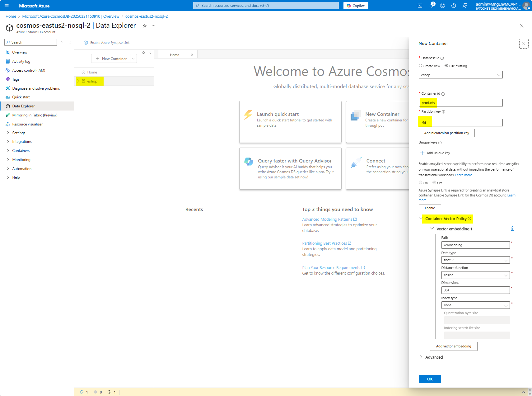Image resolution: width=532 pixels, height=396 pixels.
Task: Open the portal hamburger menu
Action: click(x=7, y=6)
